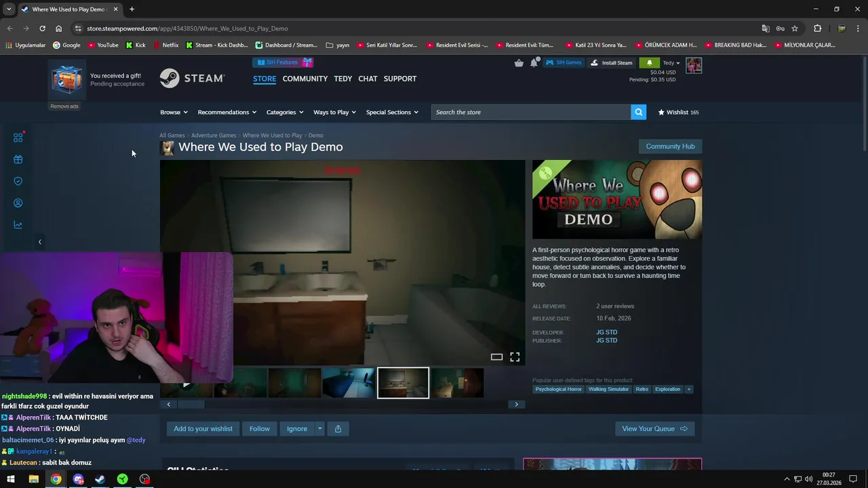Open the Netflix bookmark
The height and width of the screenshot is (488, 868).
165,45
